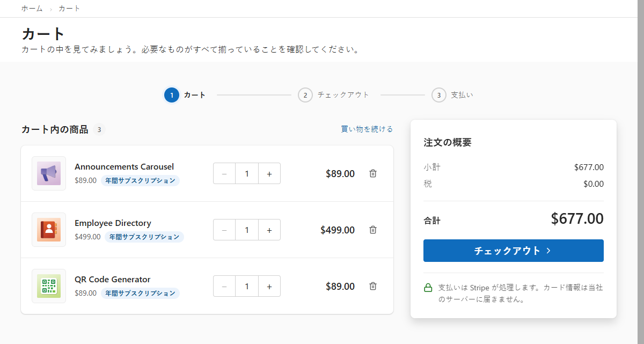The height and width of the screenshot is (344, 644).
Task: Click the green lock icon by Stripe note
Action: [428, 288]
